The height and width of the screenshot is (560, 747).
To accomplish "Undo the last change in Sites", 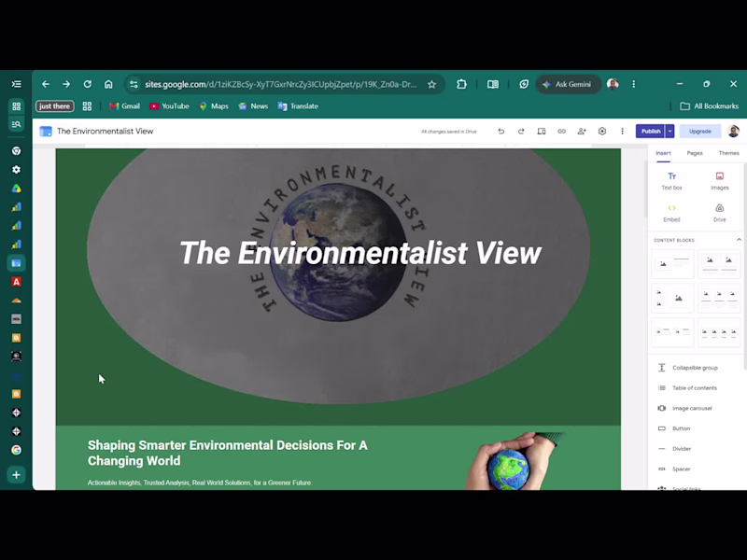I will click(x=501, y=131).
